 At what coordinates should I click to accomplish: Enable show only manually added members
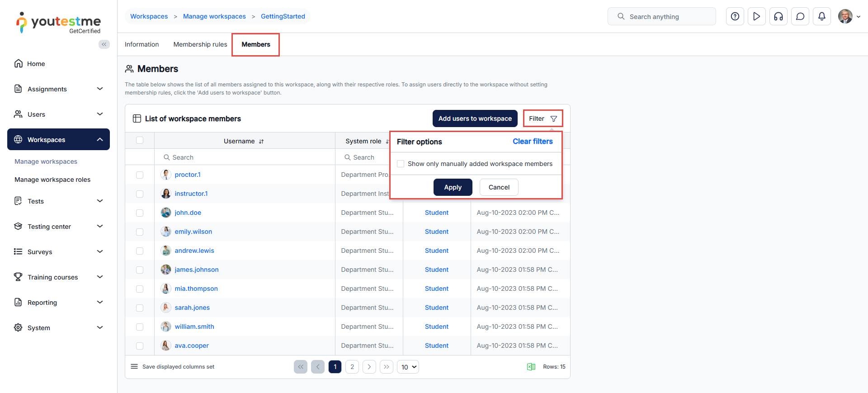(401, 164)
